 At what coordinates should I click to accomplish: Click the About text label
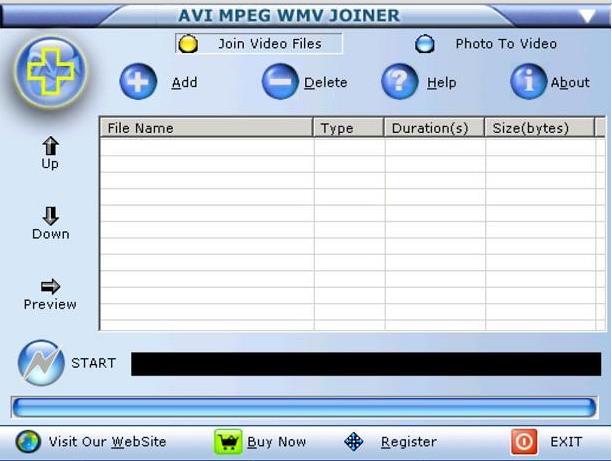[x=570, y=82]
